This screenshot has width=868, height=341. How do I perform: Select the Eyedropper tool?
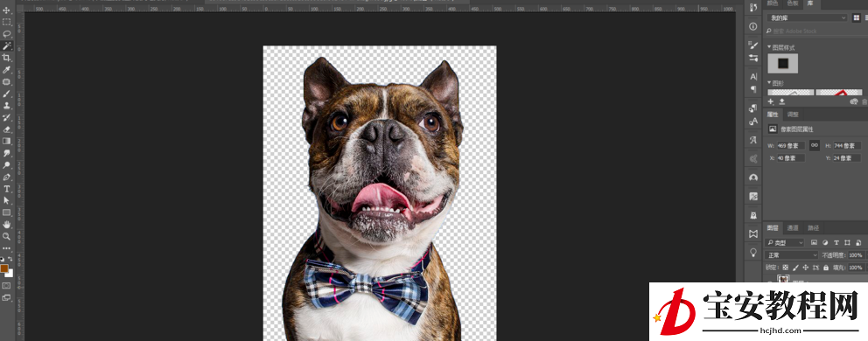click(x=7, y=70)
